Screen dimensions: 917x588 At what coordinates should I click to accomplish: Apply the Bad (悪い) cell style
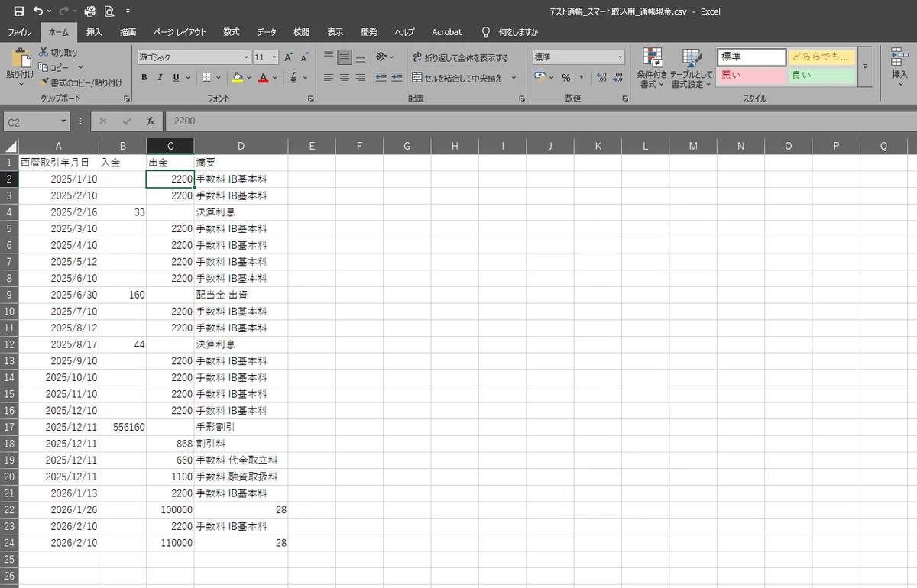click(x=751, y=76)
